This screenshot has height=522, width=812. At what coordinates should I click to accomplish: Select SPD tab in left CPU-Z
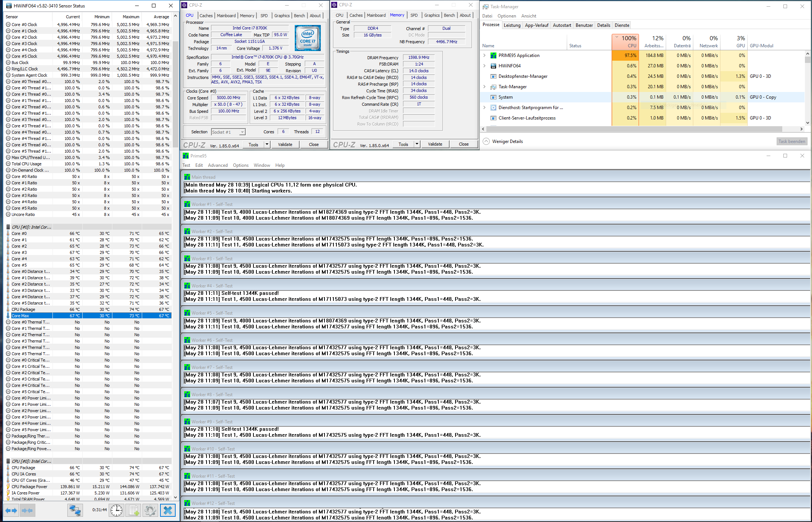(x=264, y=16)
